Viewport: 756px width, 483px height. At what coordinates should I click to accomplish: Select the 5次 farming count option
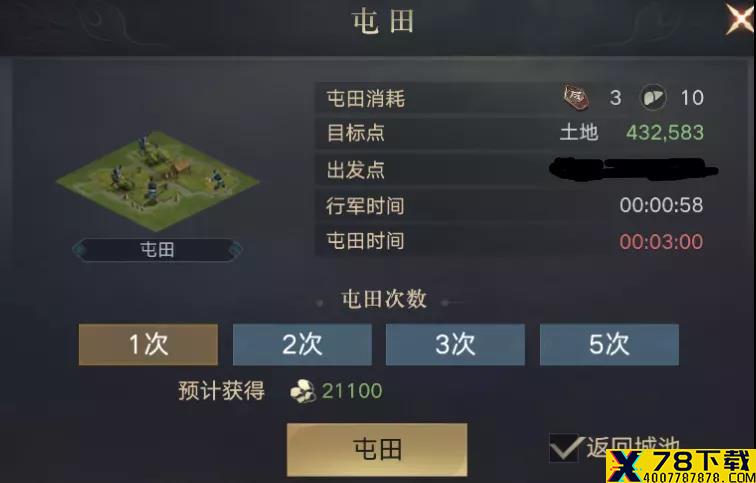609,344
